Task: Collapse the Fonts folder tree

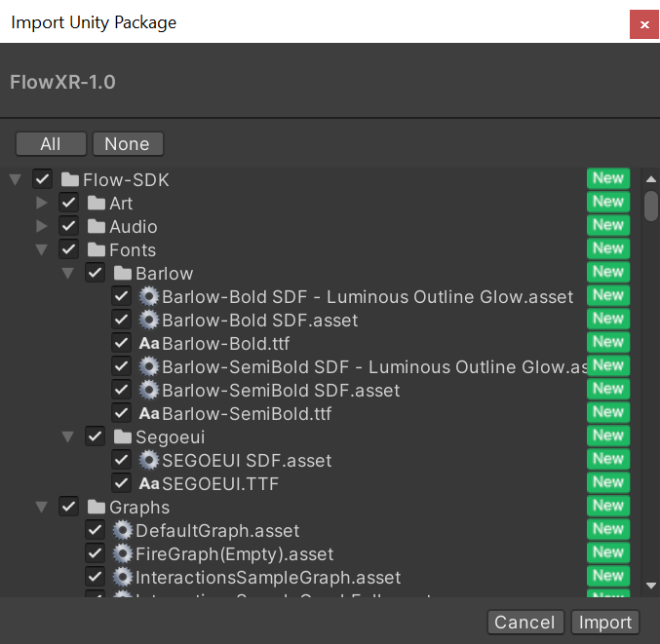Action: pos(41,250)
